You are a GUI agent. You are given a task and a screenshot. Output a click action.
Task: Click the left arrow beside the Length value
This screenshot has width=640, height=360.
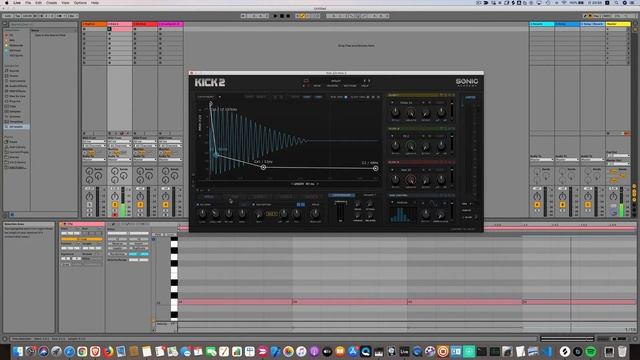pos(292,184)
